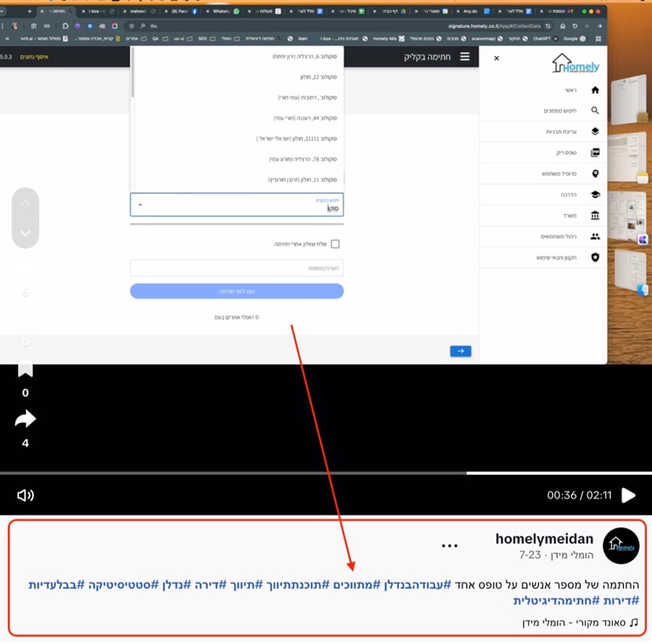Click the הצג לפני חתימה button
Screen dimensions: 652x644
click(236, 291)
